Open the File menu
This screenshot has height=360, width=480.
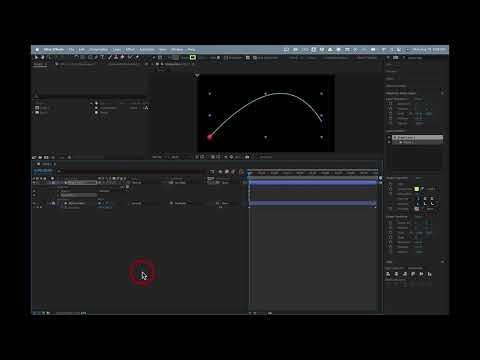click(71, 49)
